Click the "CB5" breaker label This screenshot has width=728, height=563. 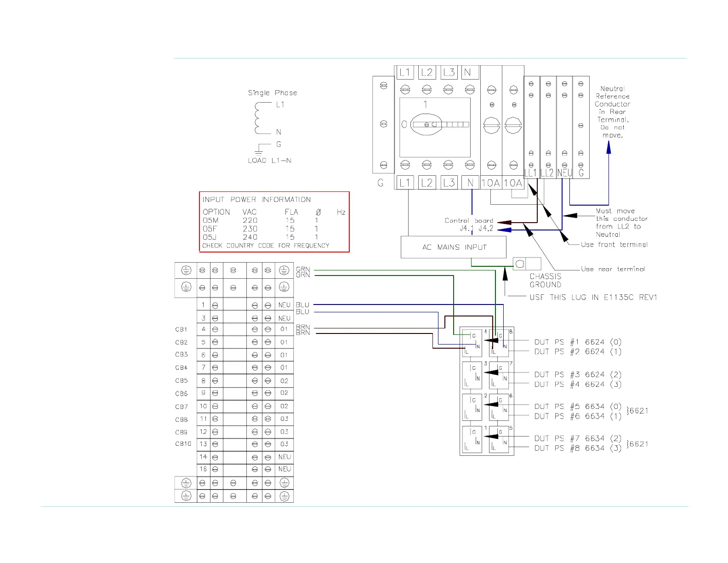(181, 381)
